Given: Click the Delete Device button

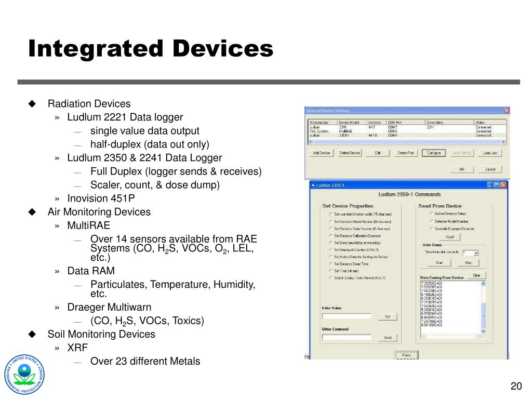Looking at the screenshot, I should pos(350,153).
